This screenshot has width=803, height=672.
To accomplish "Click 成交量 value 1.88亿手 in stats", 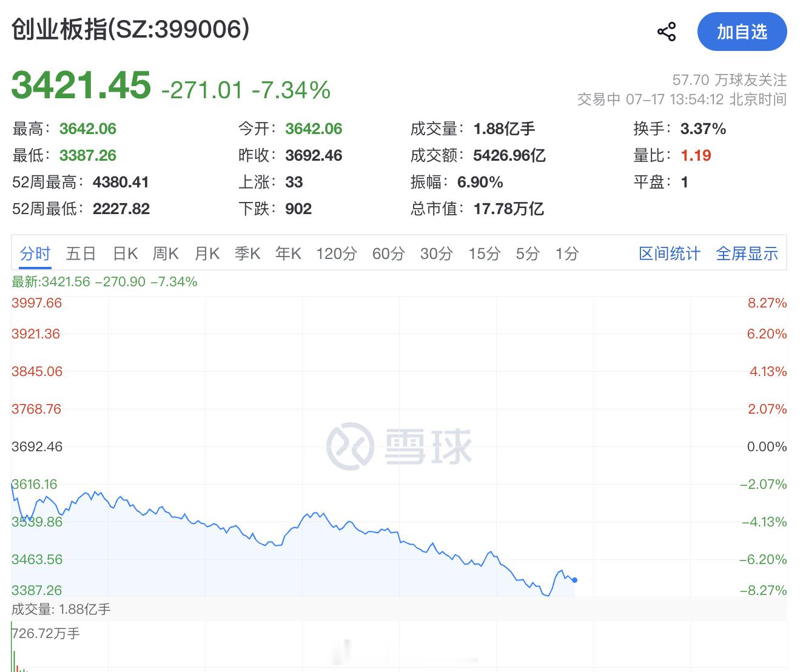I will click(x=505, y=129).
